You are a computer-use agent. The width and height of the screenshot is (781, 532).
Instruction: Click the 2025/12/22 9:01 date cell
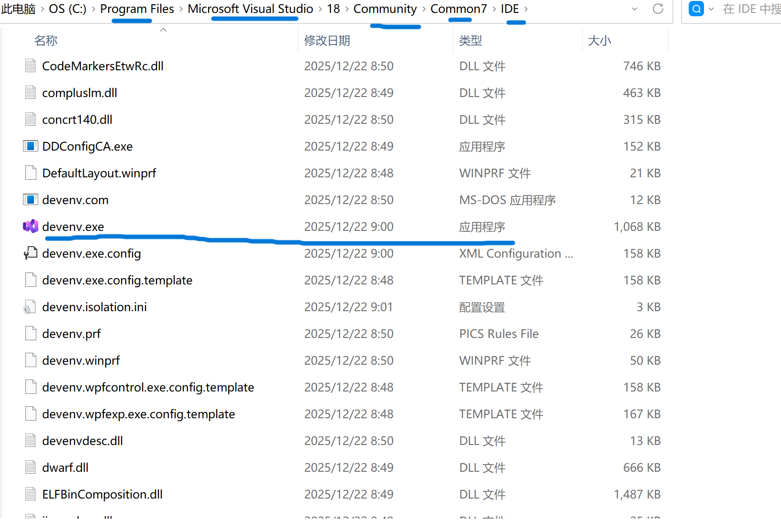[348, 307]
